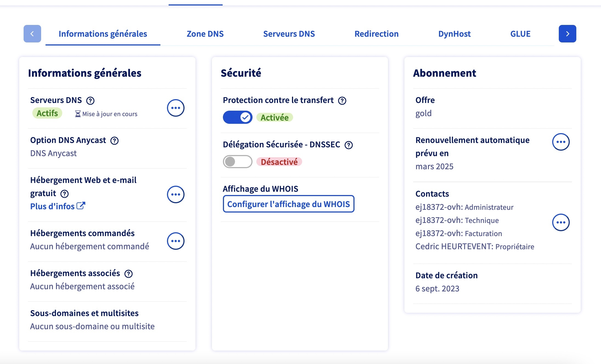
Task: Open the Redirection tab
Action: (x=376, y=34)
